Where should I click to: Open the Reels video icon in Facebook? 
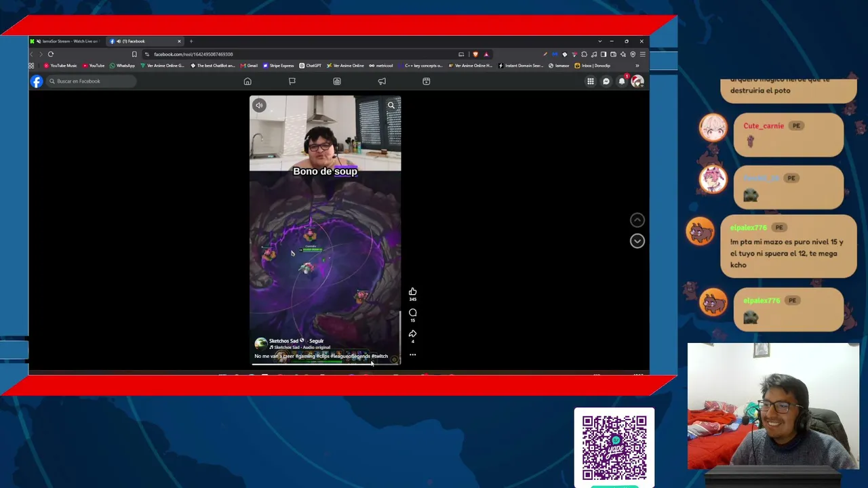coord(427,81)
